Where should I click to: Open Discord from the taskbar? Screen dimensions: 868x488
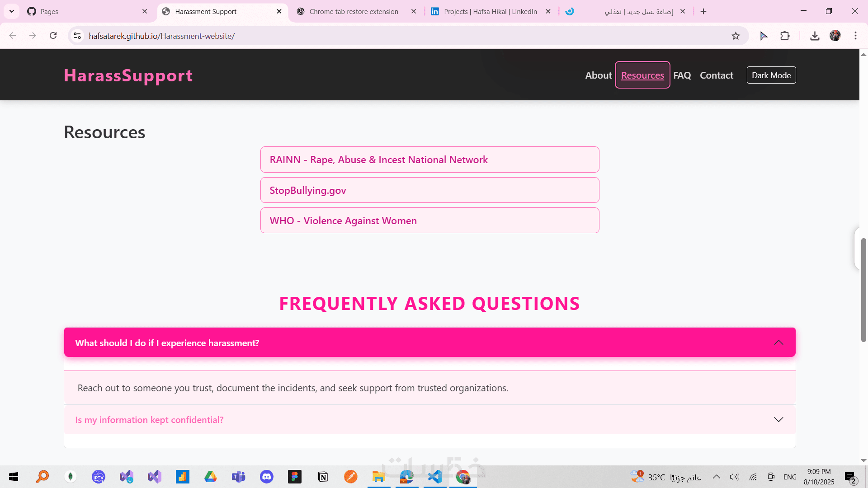pyautogui.click(x=266, y=477)
